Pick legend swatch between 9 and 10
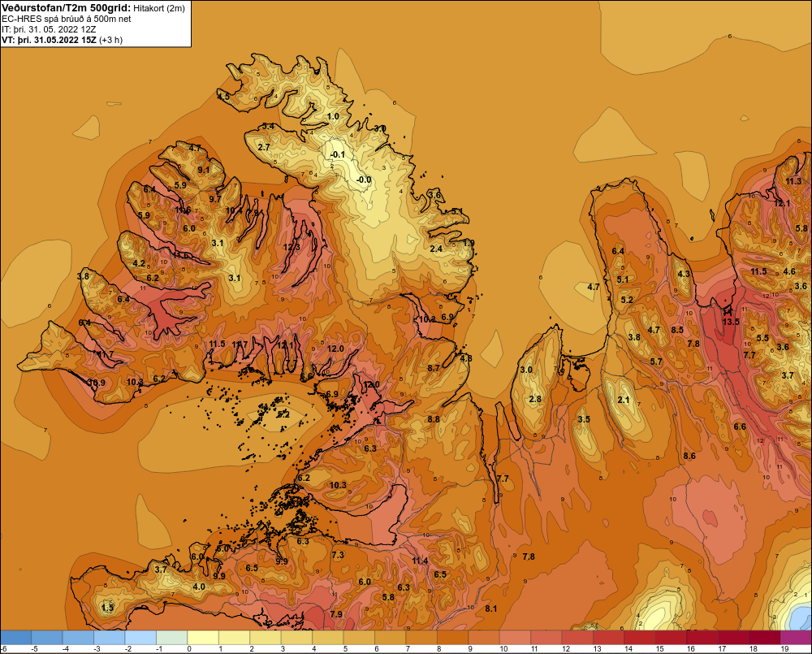Screen dimensions: 812x654 [484, 638]
